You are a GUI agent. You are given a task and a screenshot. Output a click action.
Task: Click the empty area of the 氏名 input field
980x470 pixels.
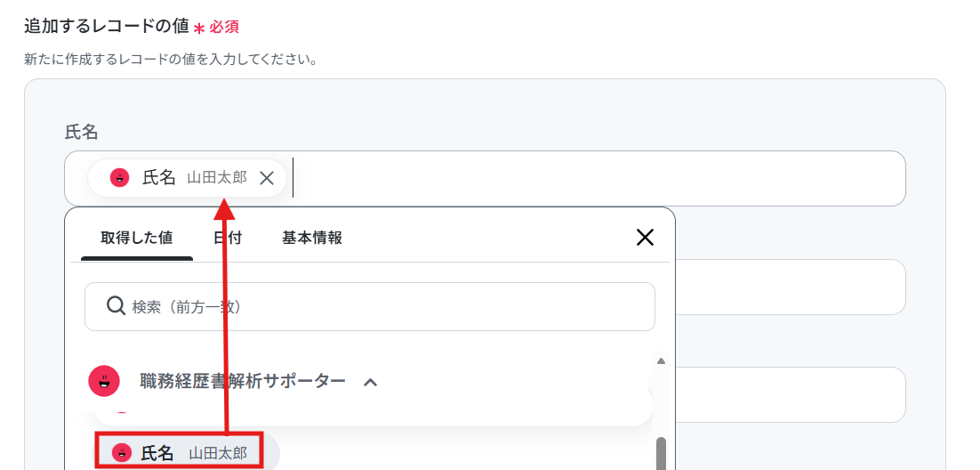click(597, 178)
